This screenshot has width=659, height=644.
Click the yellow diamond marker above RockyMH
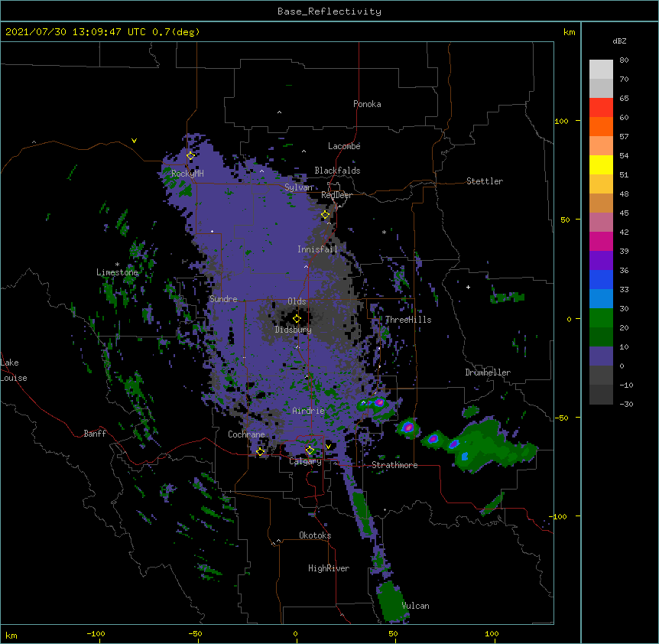point(190,156)
